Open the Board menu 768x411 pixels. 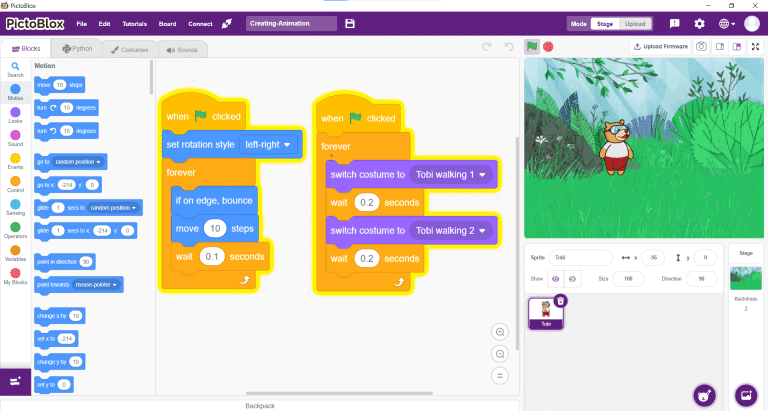click(168, 24)
